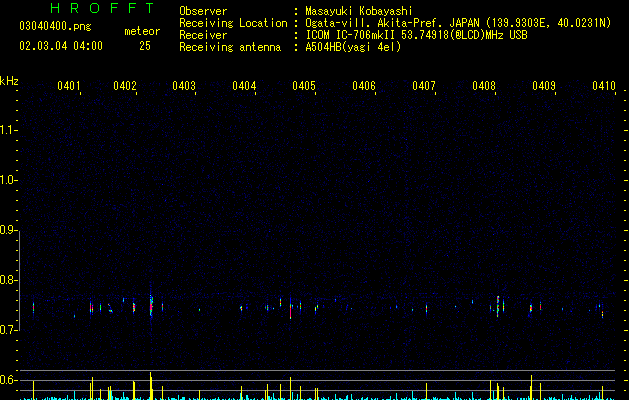Screen dimensions: 629x400
Task: Click the 0404 time marker
Action: pos(244,85)
